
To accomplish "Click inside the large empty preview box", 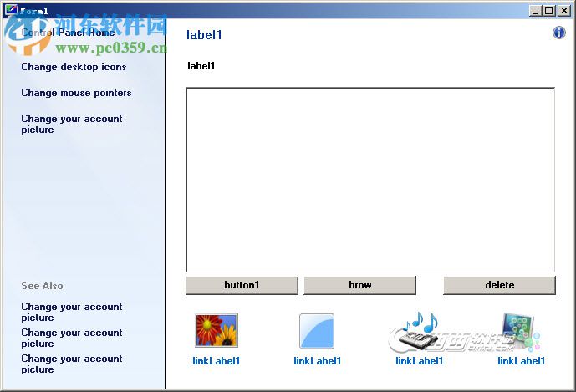I will 370,180.
